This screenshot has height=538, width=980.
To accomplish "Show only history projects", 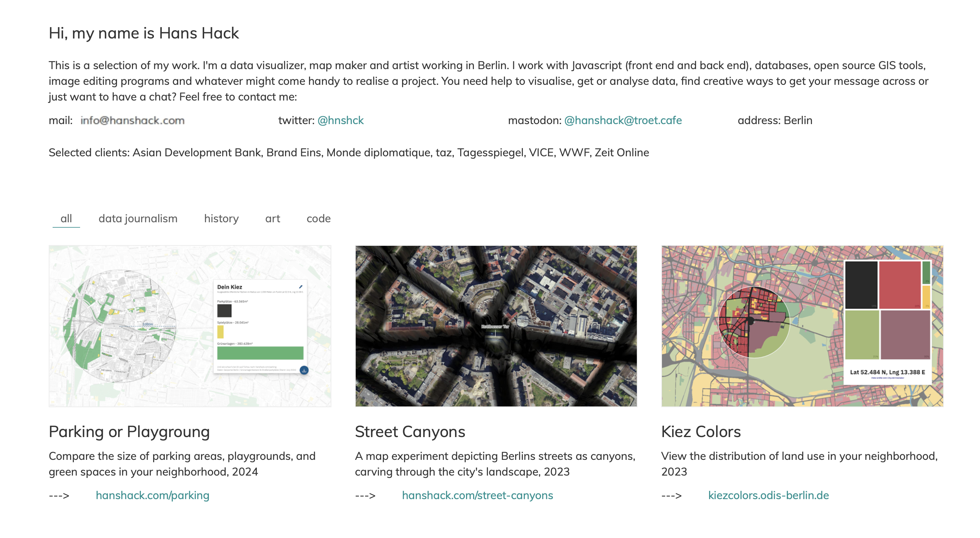I will (x=221, y=218).
